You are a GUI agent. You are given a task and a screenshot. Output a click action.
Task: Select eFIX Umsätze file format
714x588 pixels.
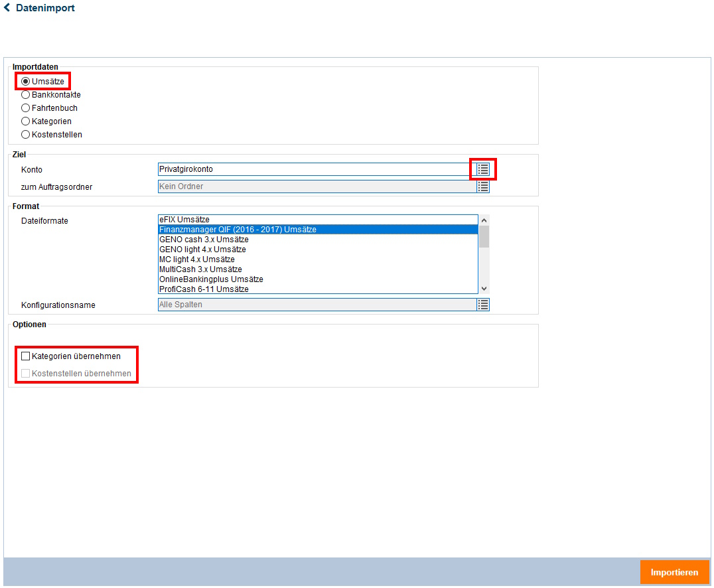318,220
